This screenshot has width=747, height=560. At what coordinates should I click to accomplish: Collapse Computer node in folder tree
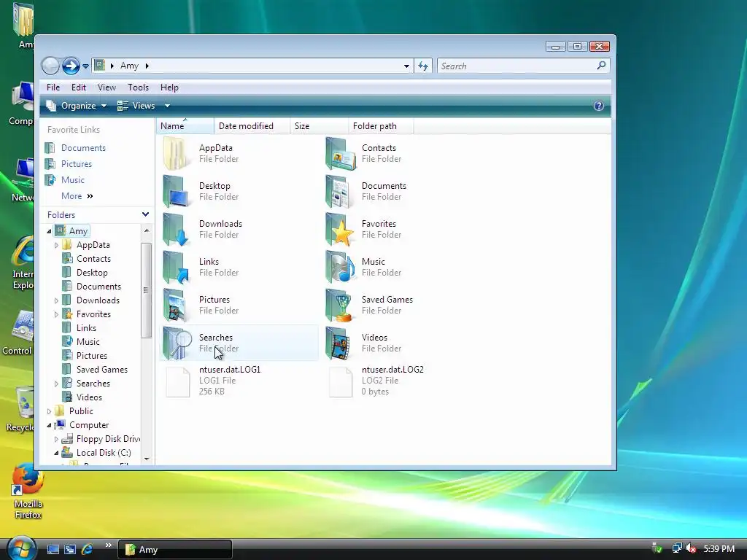tap(49, 425)
